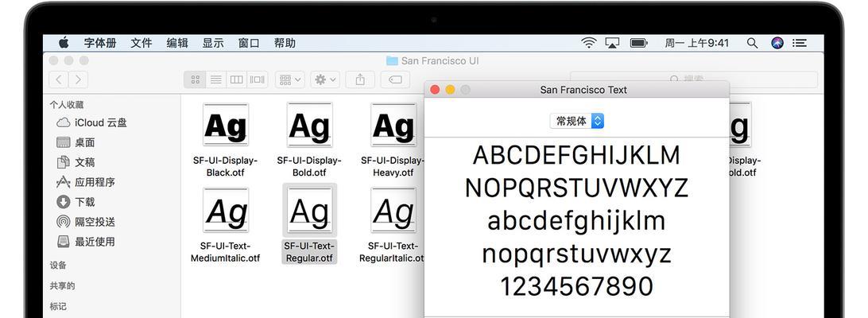This screenshot has height=318, width=868.
Task: Click the 1234567890 preview line
Action: click(x=576, y=286)
